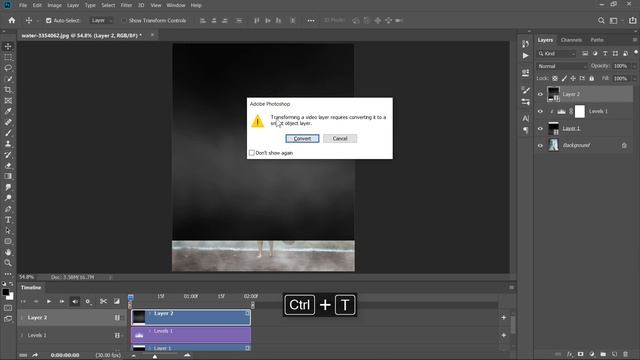This screenshot has height=360, width=640.
Task: Open the Fill 100% dropdown
Action: [634, 78]
